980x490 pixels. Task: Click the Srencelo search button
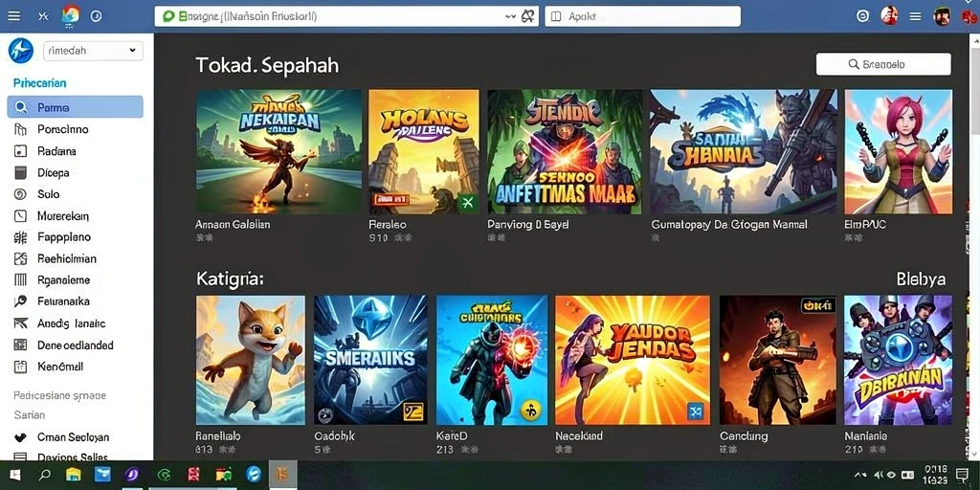pyautogui.click(x=883, y=64)
